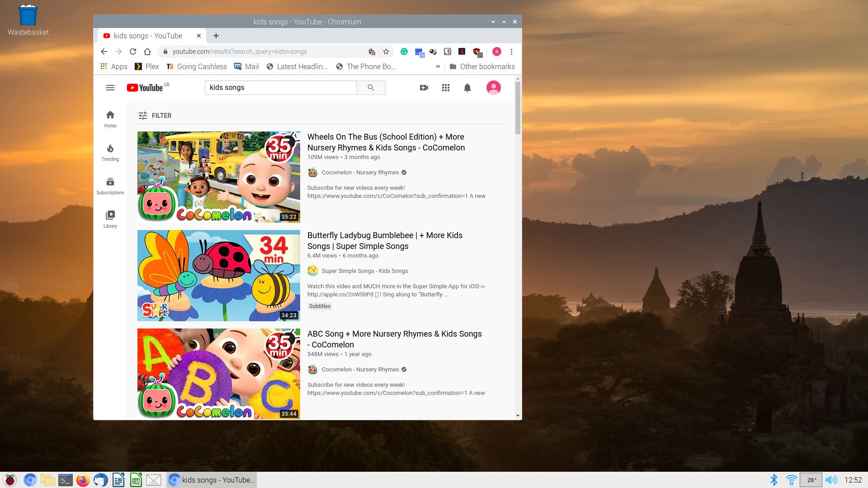Visit the Super Simple Songs channel link
Viewport: 868px width, 488px height.
364,271
